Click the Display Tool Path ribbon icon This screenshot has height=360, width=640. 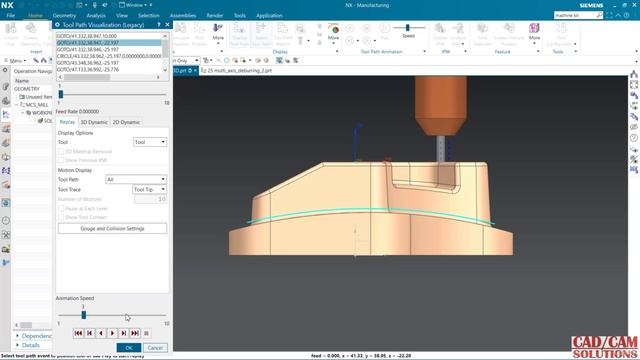tap(239, 35)
